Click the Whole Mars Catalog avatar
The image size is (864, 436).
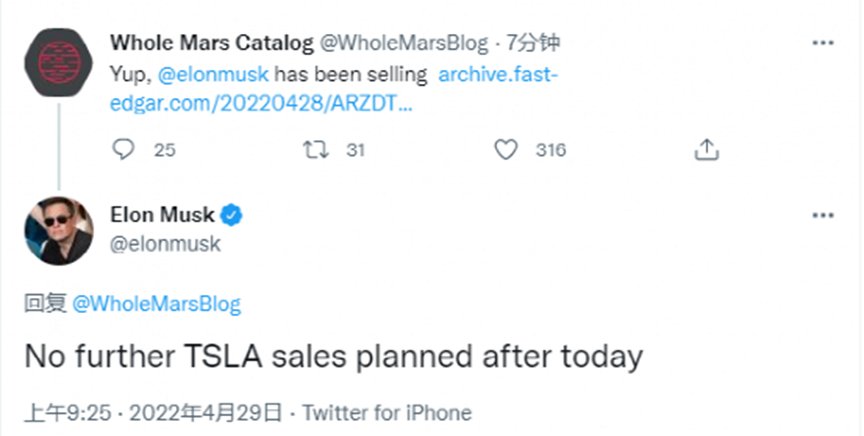58,62
